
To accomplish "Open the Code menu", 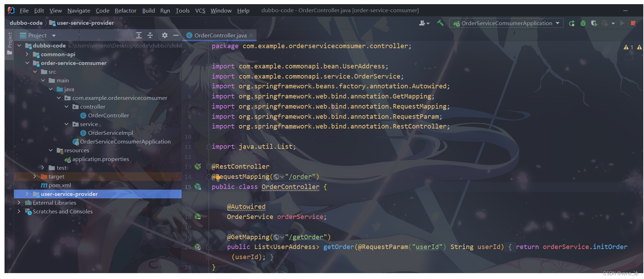I will tap(102, 11).
